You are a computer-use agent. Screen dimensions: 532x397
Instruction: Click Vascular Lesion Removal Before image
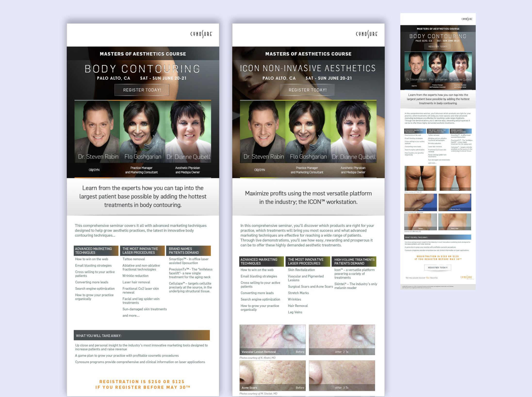(x=272, y=340)
